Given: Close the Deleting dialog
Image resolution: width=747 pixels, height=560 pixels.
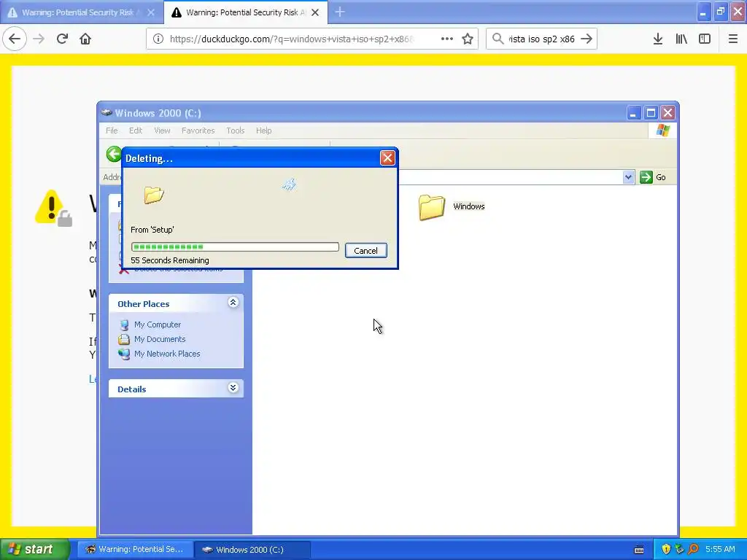Looking at the screenshot, I should coord(387,158).
